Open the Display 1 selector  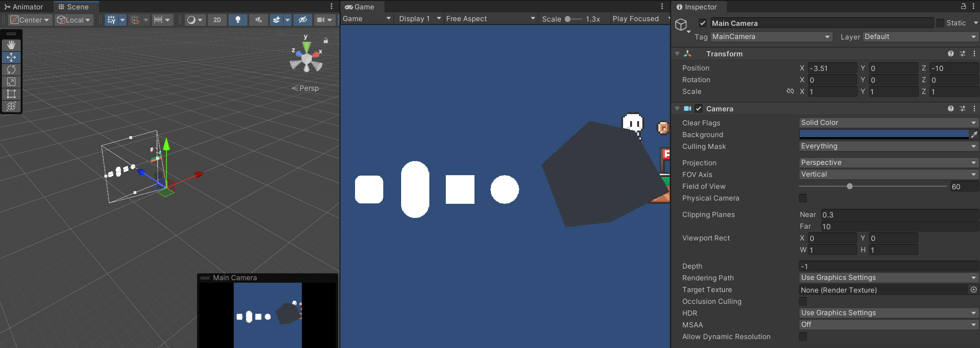[x=420, y=19]
